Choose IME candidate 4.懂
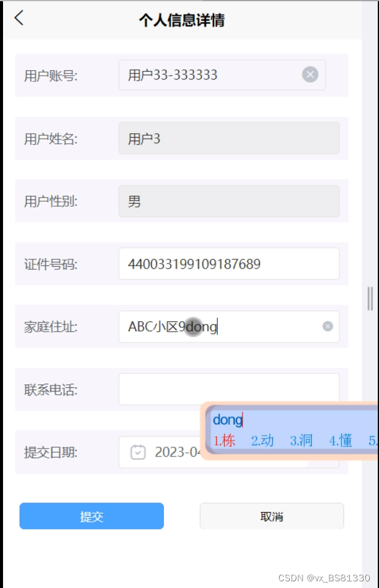The width and height of the screenshot is (379, 588). tap(340, 440)
